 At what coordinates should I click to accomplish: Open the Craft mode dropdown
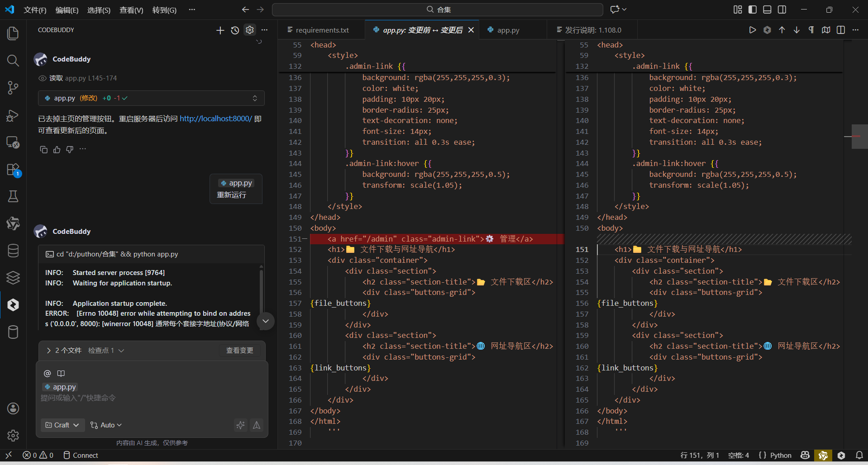pos(62,425)
